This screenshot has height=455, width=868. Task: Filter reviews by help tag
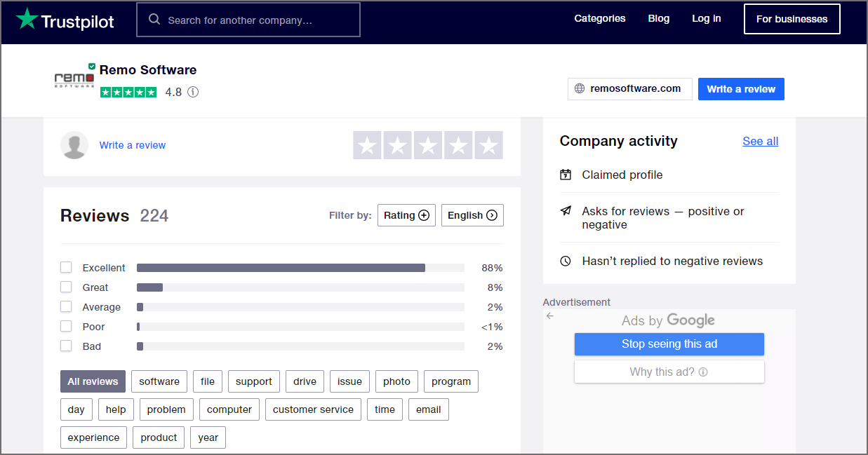pos(116,409)
